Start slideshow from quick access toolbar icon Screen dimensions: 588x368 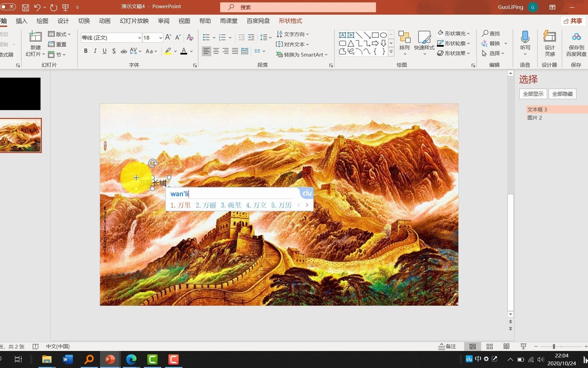click(66, 7)
